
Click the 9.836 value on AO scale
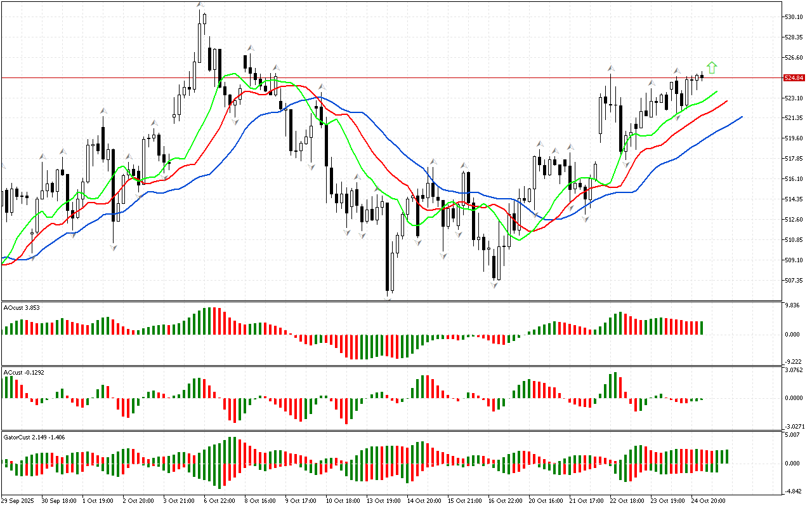pos(793,305)
